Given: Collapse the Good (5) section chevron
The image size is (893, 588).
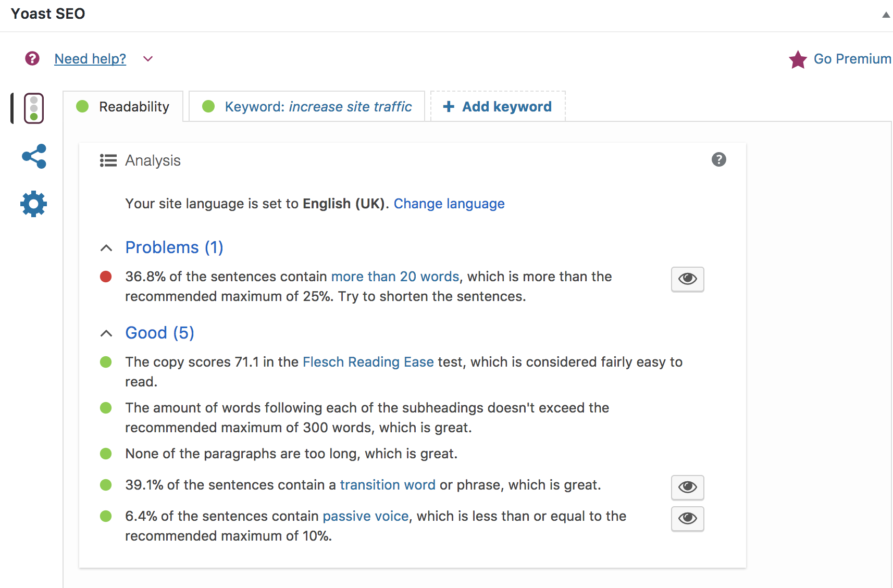Looking at the screenshot, I should click(x=106, y=333).
